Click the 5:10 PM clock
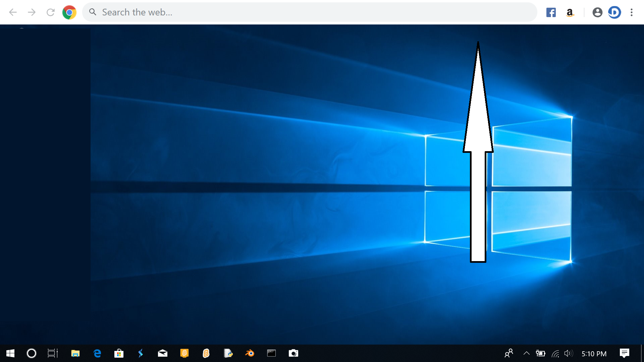The height and width of the screenshot is (362, 644). point(594,354)
